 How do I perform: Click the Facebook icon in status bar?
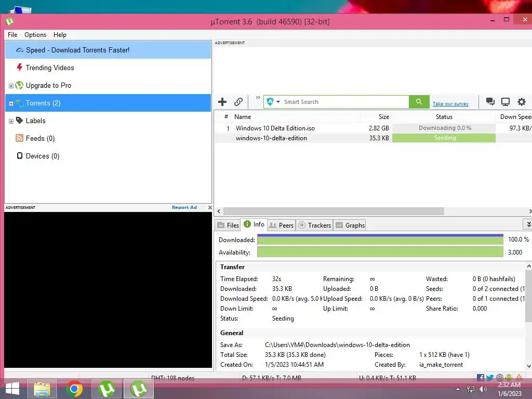[x=481, y=377]
